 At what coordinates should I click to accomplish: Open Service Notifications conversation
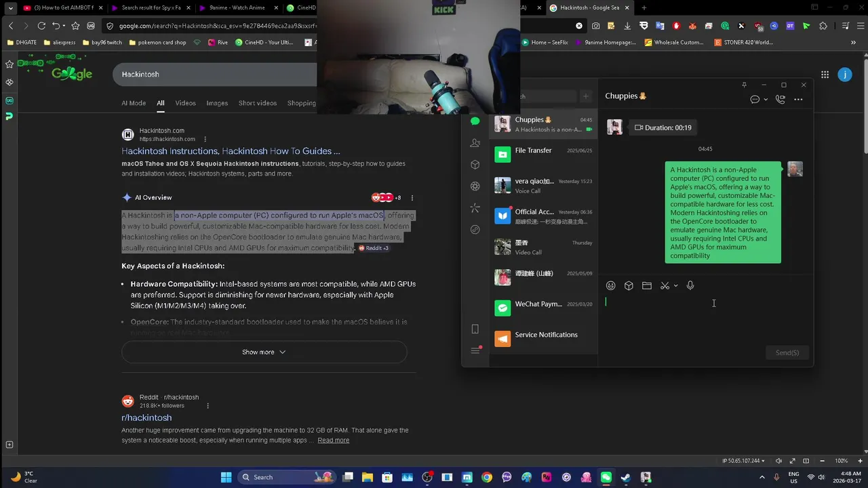coord(543,338)
